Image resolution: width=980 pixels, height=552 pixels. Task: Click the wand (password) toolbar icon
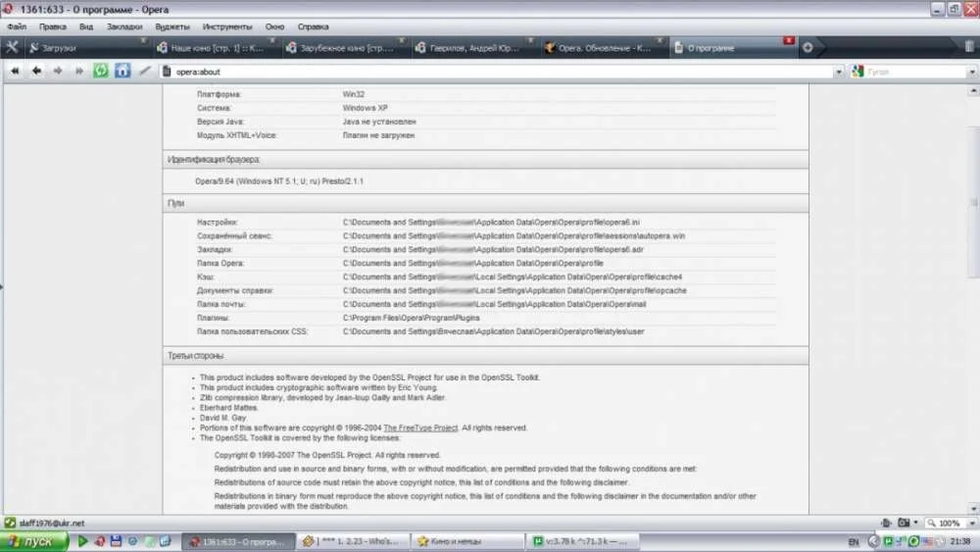click(x=145, y=71)
